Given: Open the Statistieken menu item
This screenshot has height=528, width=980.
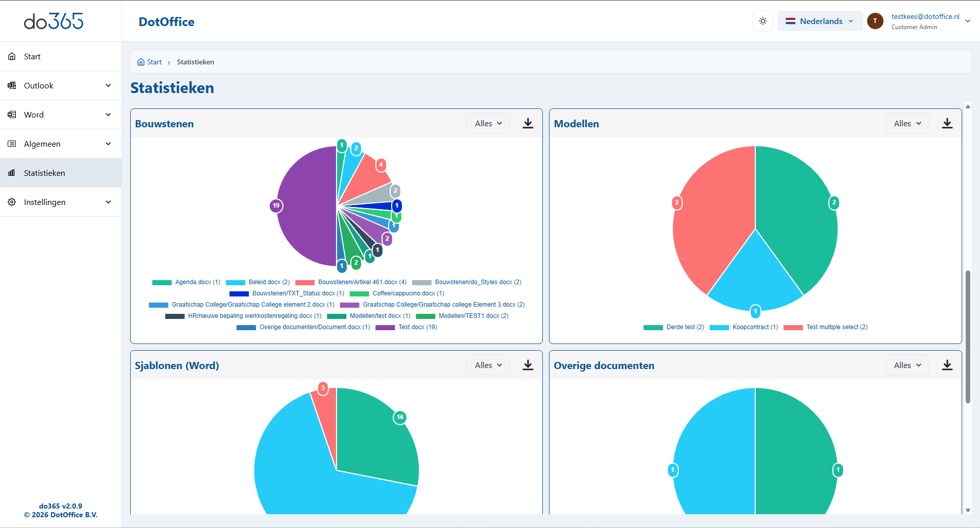Looking at the screenshot, I should point(44,173).
